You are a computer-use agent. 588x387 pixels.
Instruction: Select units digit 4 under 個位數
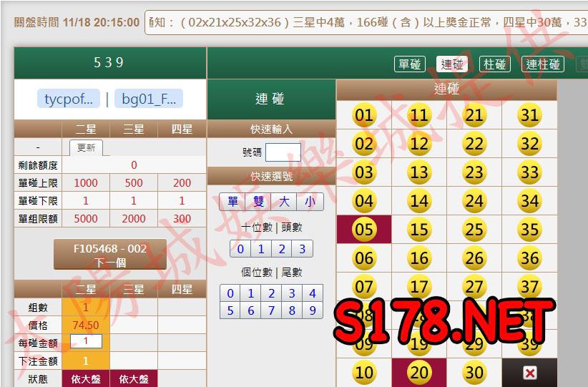(313, 293)
